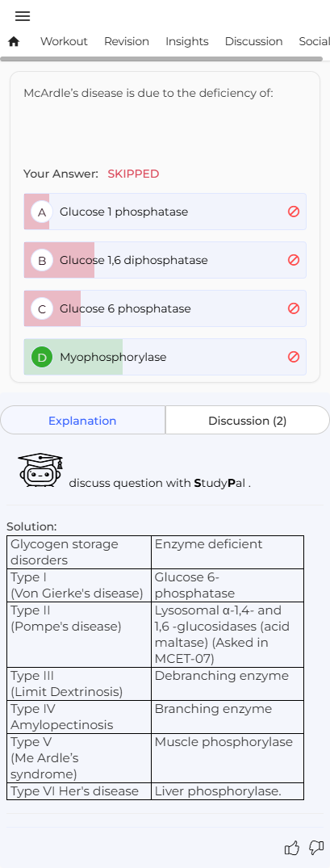This screenshot has height=868, width=330.
Task: Open the hamburger menu
Action: [x=23, y=16]
